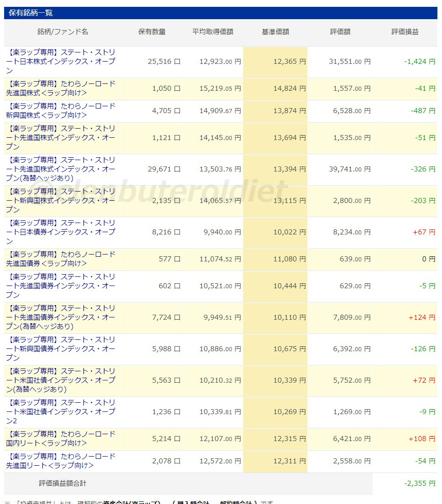Viewport: 442px width, 504px height.
Task: Select fund ステート・ストリート新興国株式インデックス・オープン
Action: (x=61, y=201)
